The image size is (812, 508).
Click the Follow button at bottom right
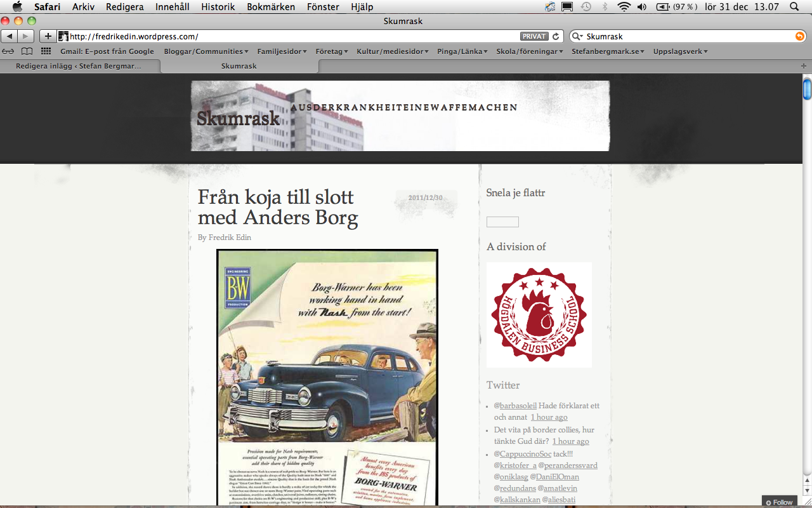[780, 502]
